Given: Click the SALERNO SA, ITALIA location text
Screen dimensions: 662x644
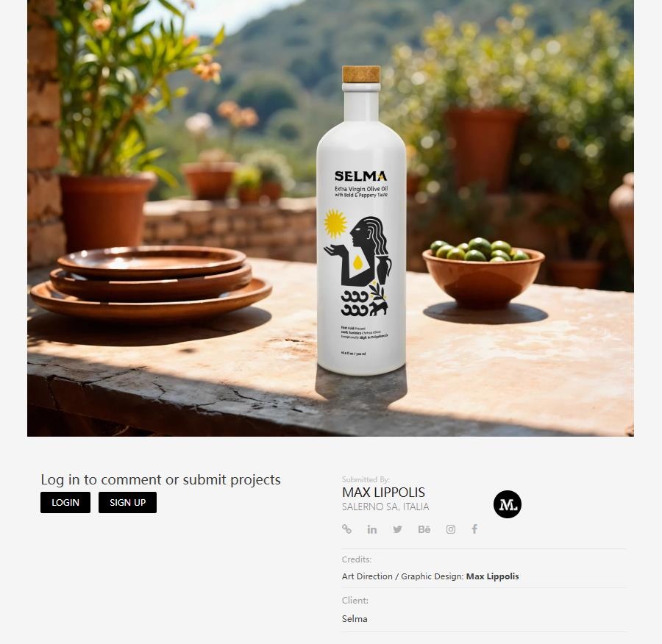Looking at the screenshot, I should 385,507.
